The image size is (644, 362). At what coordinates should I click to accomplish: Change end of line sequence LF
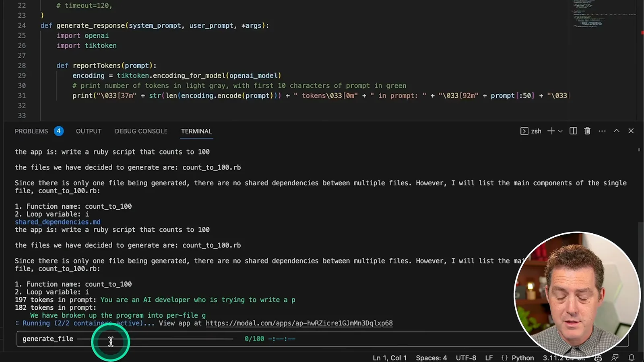pyautogui.click(x=489, y=358)
